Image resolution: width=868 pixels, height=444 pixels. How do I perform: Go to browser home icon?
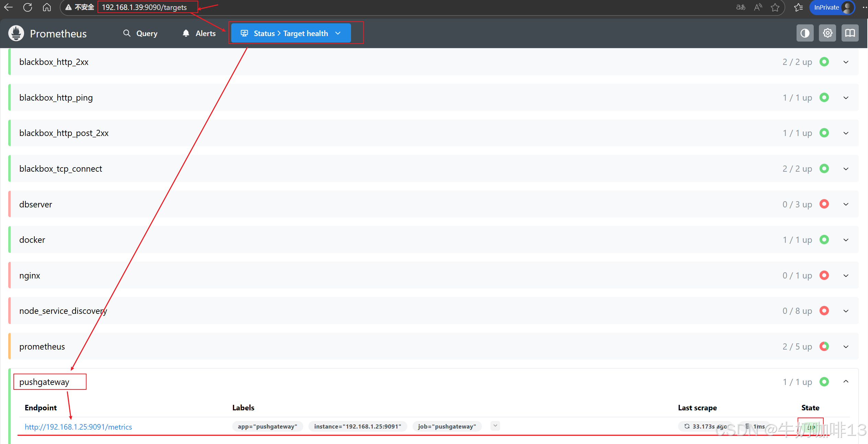[x=47, y=7]
